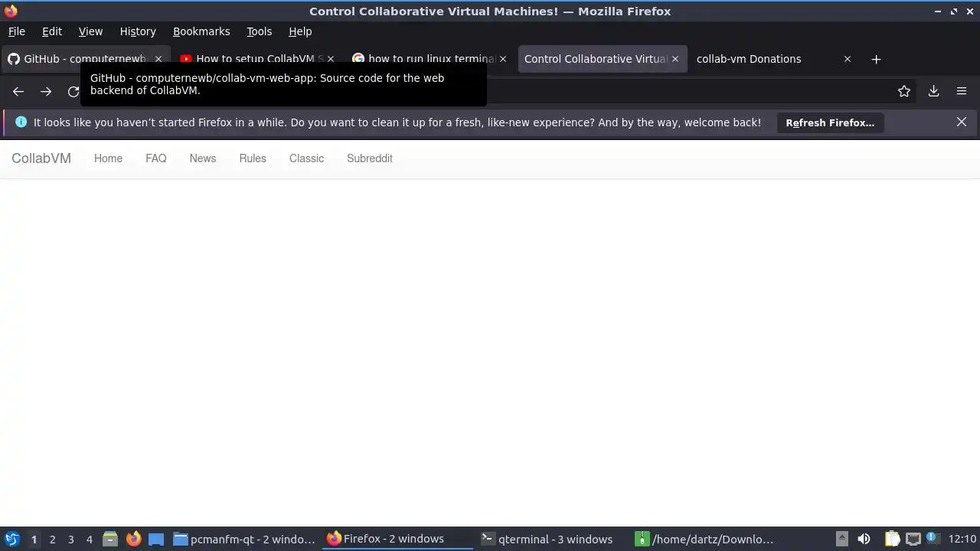Open the View menu
The width and height of the screenshot is (980, 551).
pos(90,31)
